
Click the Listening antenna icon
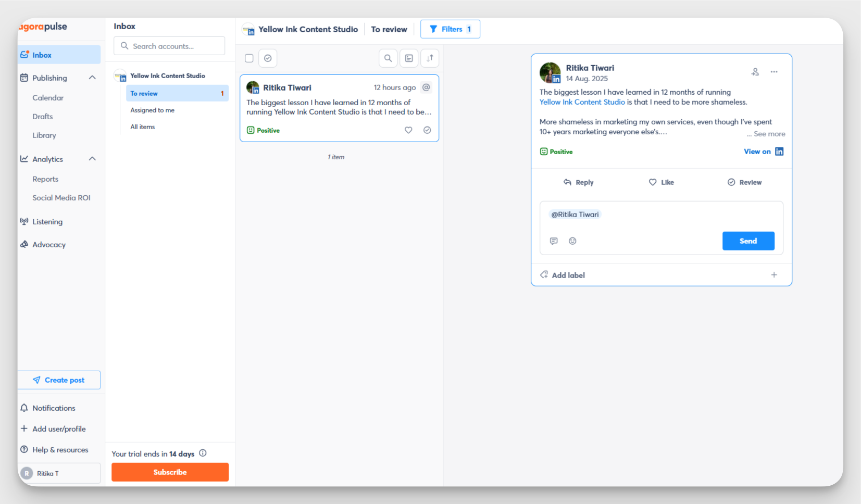click(x=24, y=221)
